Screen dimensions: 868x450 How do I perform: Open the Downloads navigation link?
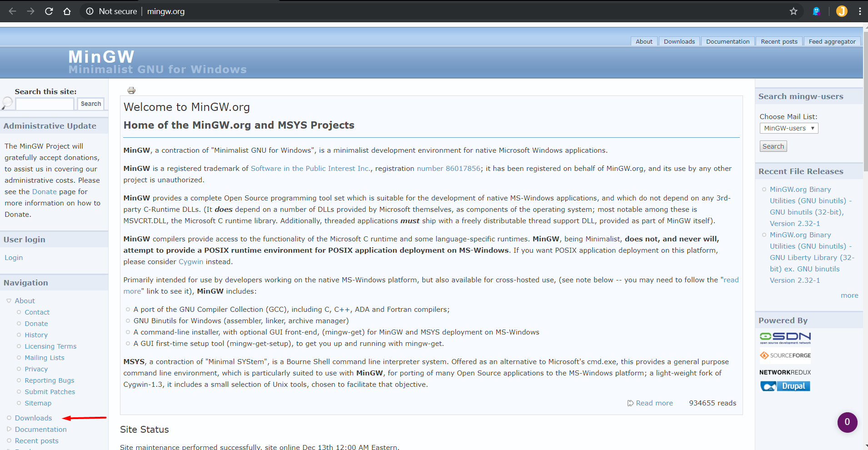[x=34, y=418]
